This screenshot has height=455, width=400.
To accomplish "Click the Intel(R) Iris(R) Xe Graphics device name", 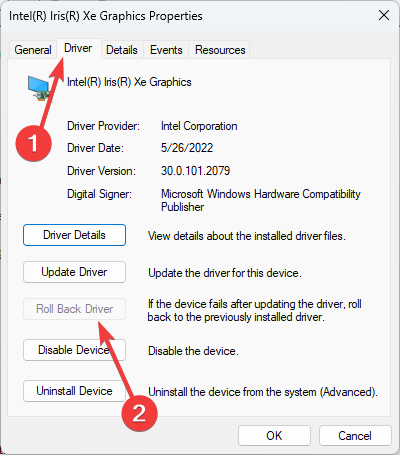I will [129, 82].
